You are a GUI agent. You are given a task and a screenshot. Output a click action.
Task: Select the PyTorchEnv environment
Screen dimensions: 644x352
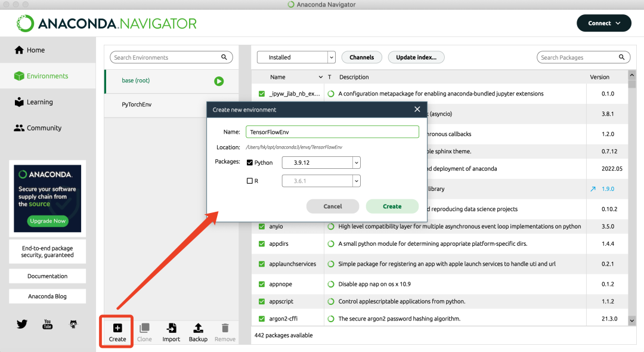pyautogui.click(x=155, y=105)
